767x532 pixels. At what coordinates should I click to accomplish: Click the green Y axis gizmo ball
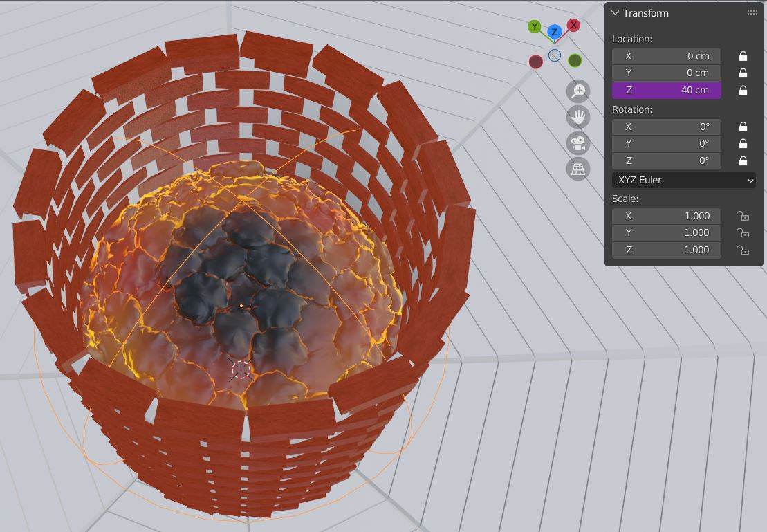[534, 26]
